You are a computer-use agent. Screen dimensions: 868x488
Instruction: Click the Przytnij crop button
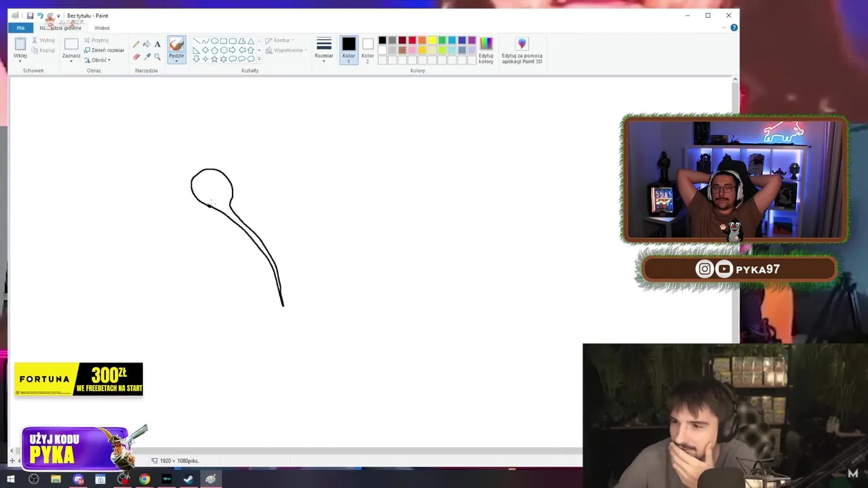click(x=96, y=41)
